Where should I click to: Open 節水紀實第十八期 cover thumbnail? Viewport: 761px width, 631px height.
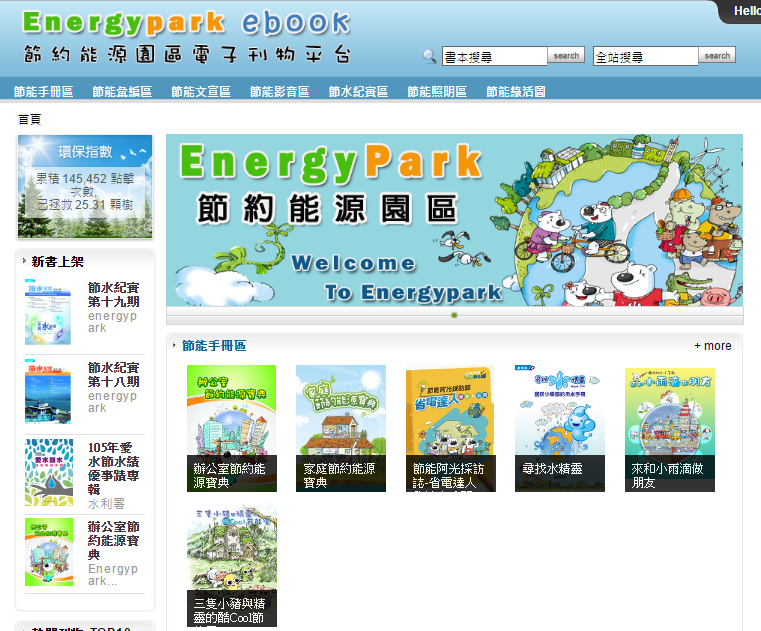[x=48, y=392]
